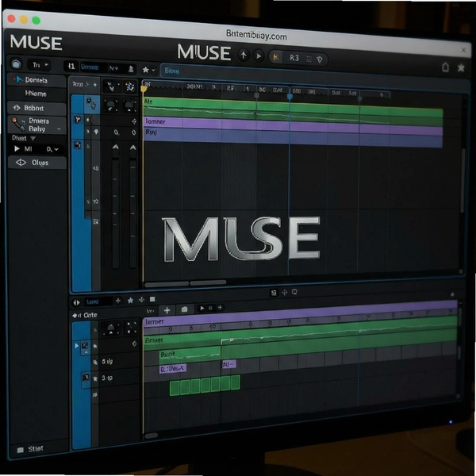
Task: Click the play icon in the lower editor mini transport
Action: point(202,309)
